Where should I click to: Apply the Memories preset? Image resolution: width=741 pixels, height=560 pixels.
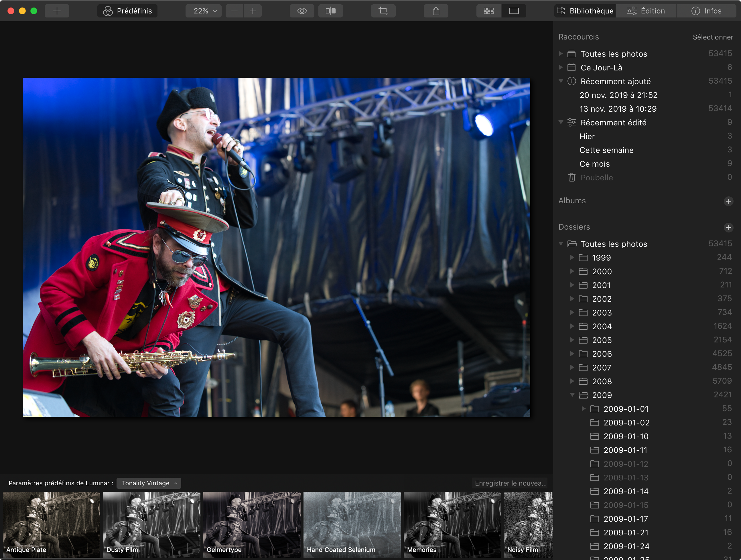(452, 524)
